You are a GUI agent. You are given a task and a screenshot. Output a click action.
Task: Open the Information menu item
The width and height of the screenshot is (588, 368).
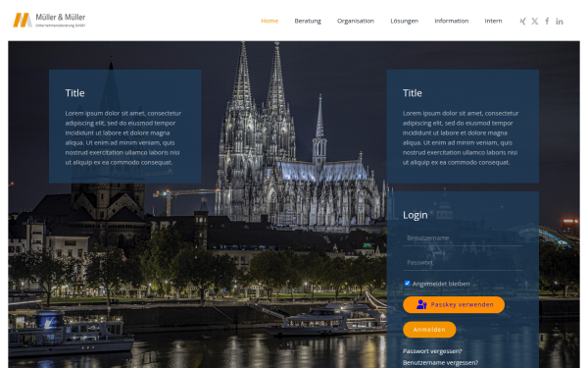coord(452,21)
